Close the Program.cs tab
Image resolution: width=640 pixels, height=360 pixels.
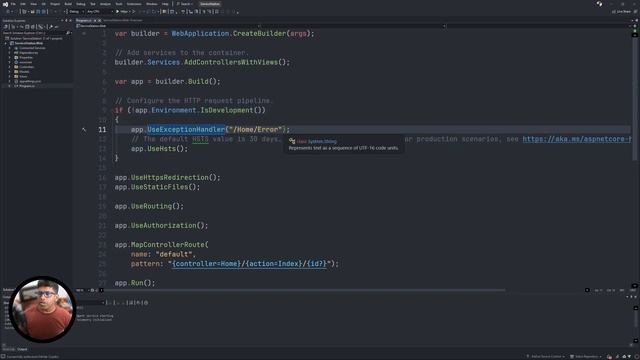click(99, 20)
